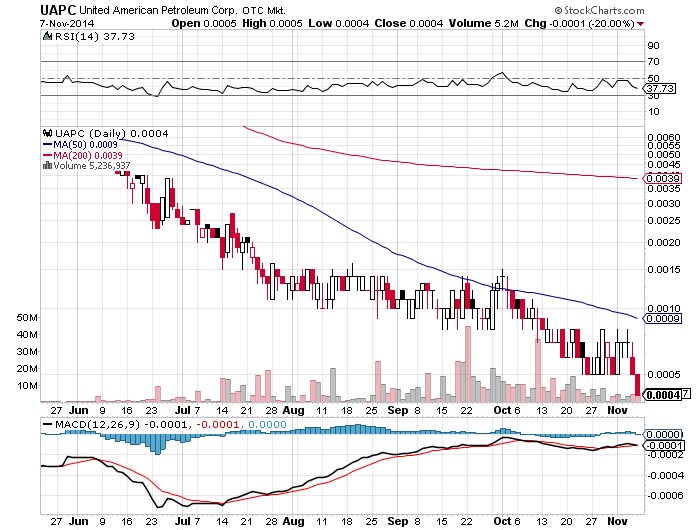
Task: Click the MACD black legend line
Action: coord(47,424)
